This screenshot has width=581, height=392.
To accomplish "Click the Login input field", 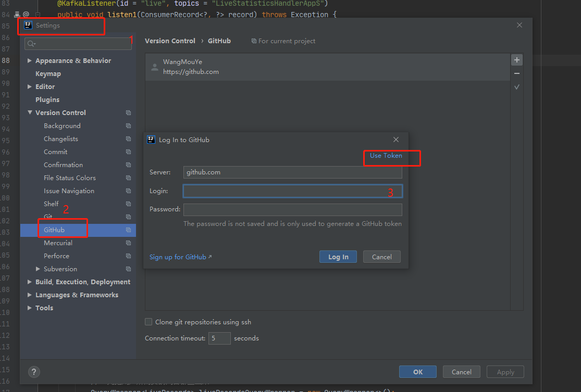I will (x=293, y=191).
